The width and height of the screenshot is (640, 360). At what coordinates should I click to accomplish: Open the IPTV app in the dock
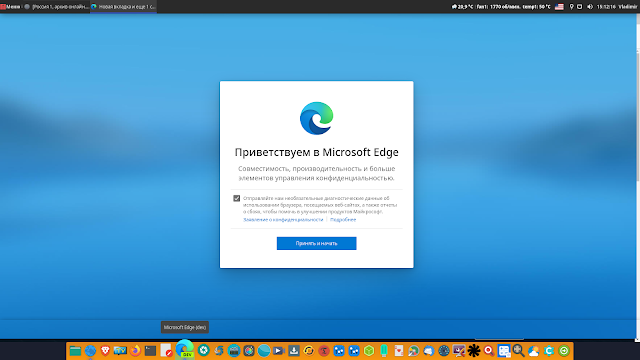coord(120,351)
